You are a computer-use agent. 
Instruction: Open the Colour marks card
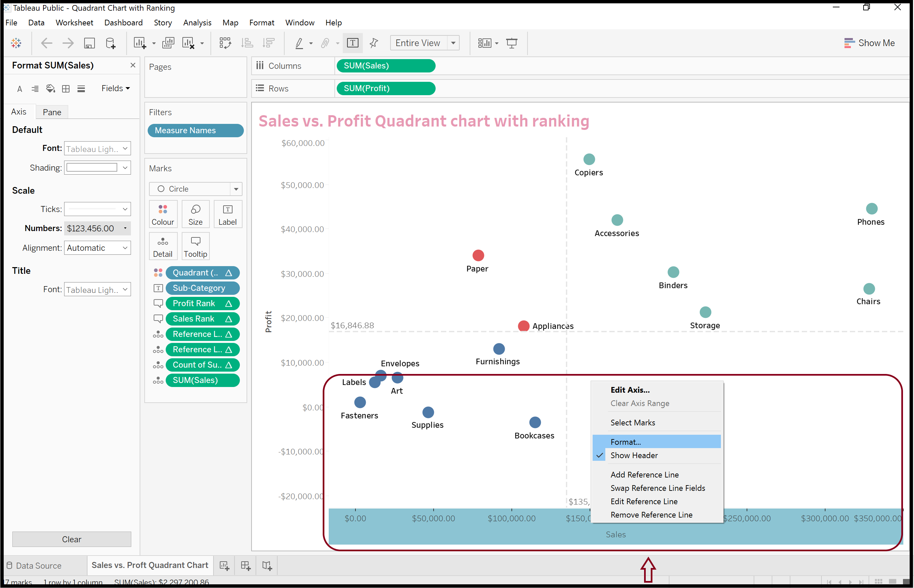coord(163,215)
